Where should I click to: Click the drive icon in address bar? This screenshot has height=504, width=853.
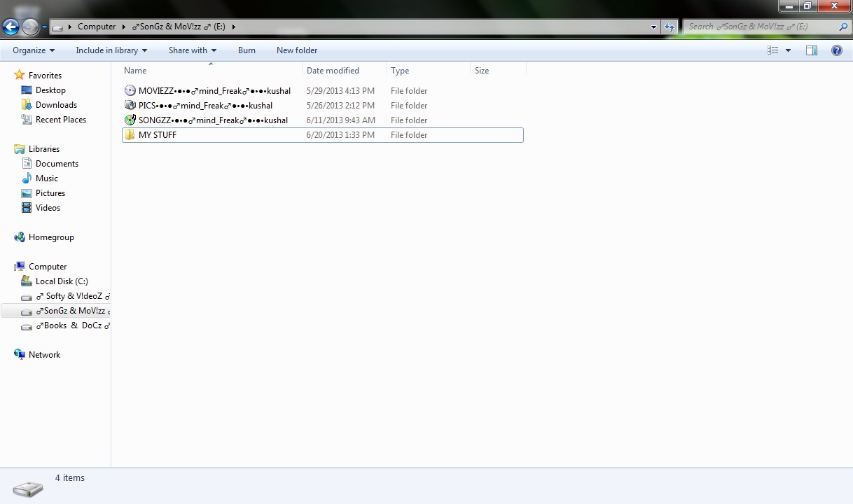click(x=58, y=27)
